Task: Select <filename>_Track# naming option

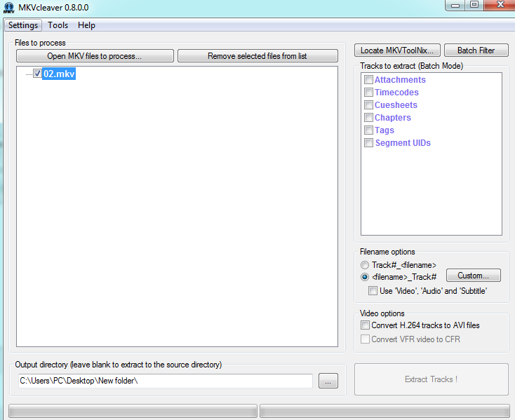Action: click(365, 277)
